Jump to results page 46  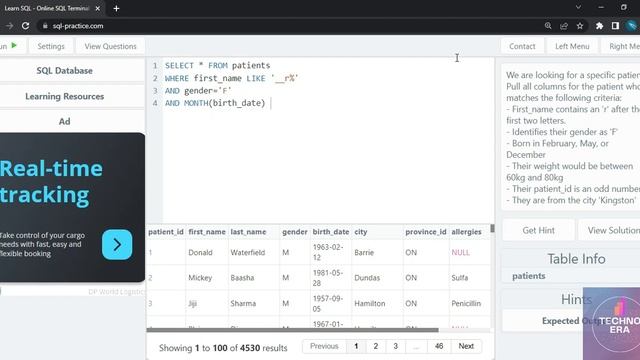[x=439, y=346]
